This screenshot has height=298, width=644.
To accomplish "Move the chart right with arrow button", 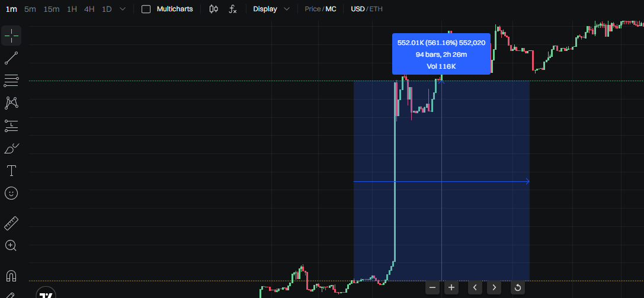I will pos(494,287).
